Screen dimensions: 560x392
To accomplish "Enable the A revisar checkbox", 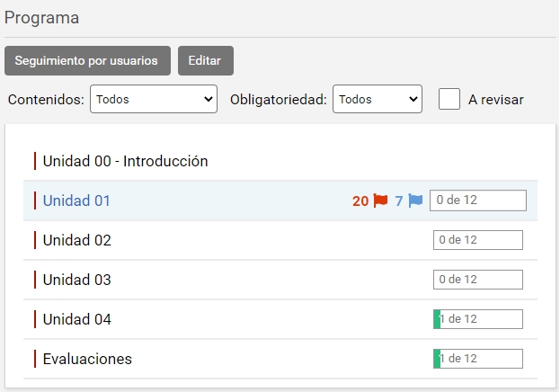I will pyautogui.click(x=449, y=99).
